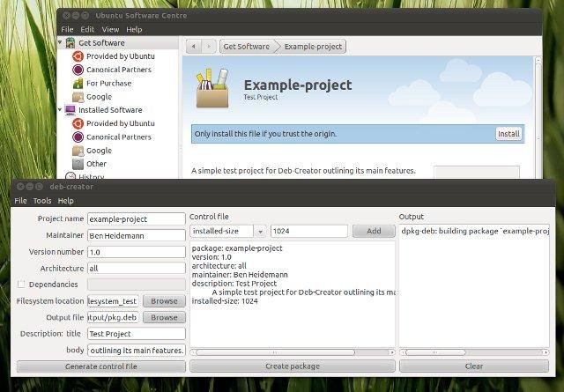The width and height of the screenshot is (564, 392).
Task: Browse for Filesystem location
Action: pos(164,301)
